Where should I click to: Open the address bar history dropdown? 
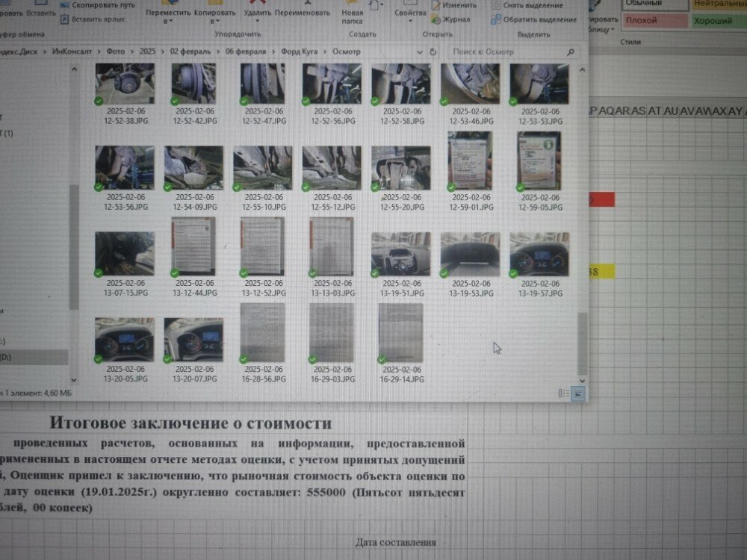(419, 52)
